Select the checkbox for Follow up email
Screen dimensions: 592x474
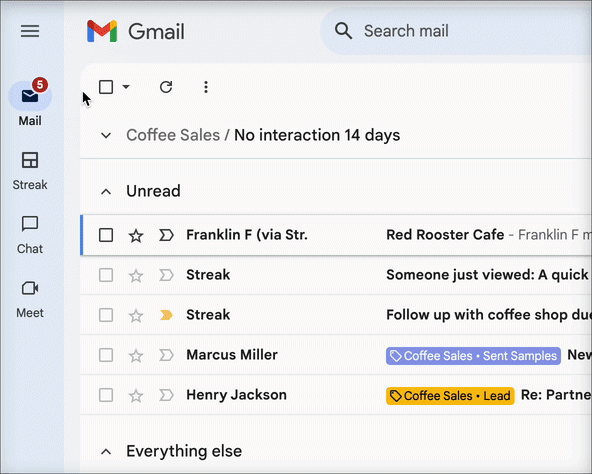click(x=106, y=315)
